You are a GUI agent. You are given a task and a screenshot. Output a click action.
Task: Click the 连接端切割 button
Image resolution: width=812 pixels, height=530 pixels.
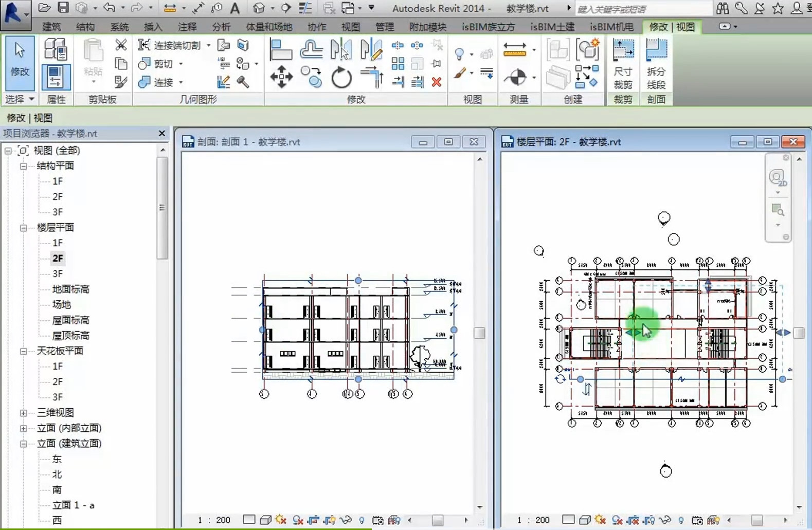point(169,45)
